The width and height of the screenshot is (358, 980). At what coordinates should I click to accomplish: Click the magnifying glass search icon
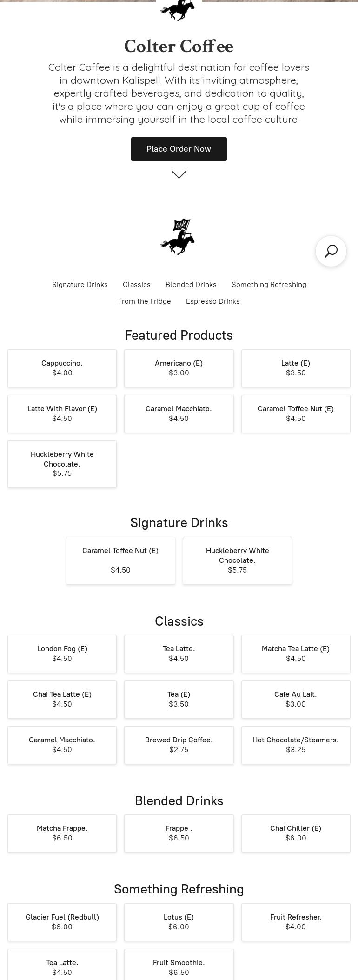(x=331, y=251)
